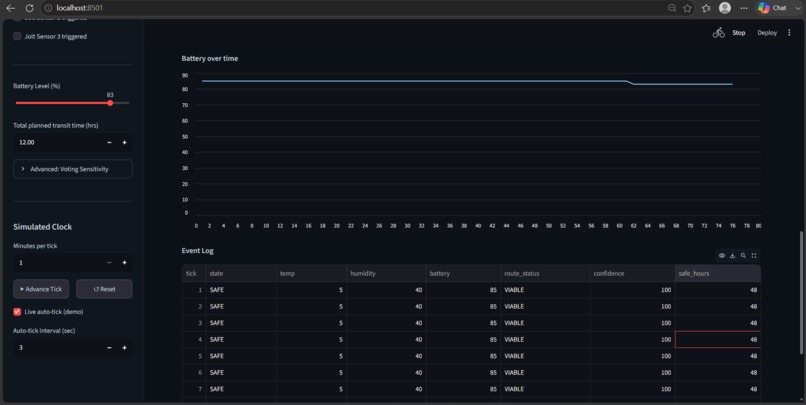Click the Minutes per tick input field
806x405 pixels.
[58, 263]
